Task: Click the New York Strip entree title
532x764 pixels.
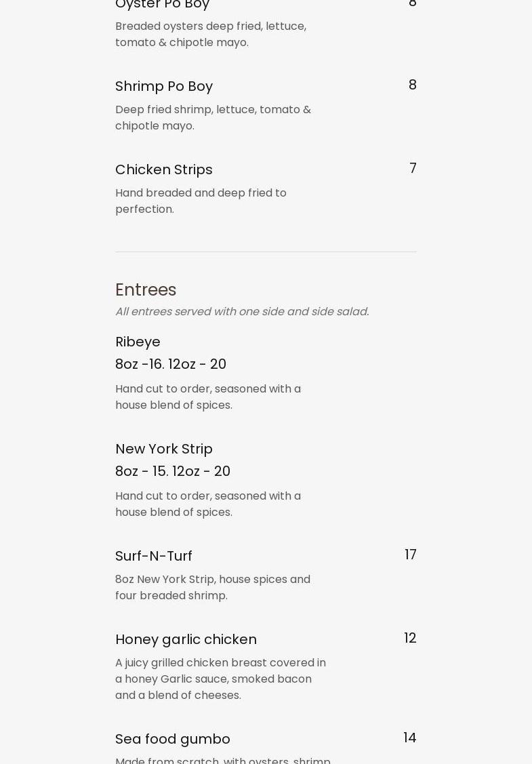Action: point(164,449)
